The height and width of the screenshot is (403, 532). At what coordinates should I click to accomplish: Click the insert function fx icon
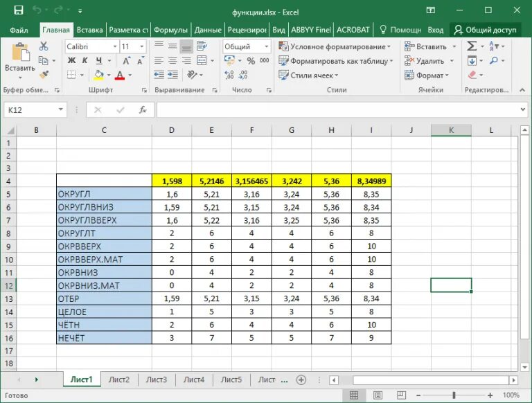(143, 110)
